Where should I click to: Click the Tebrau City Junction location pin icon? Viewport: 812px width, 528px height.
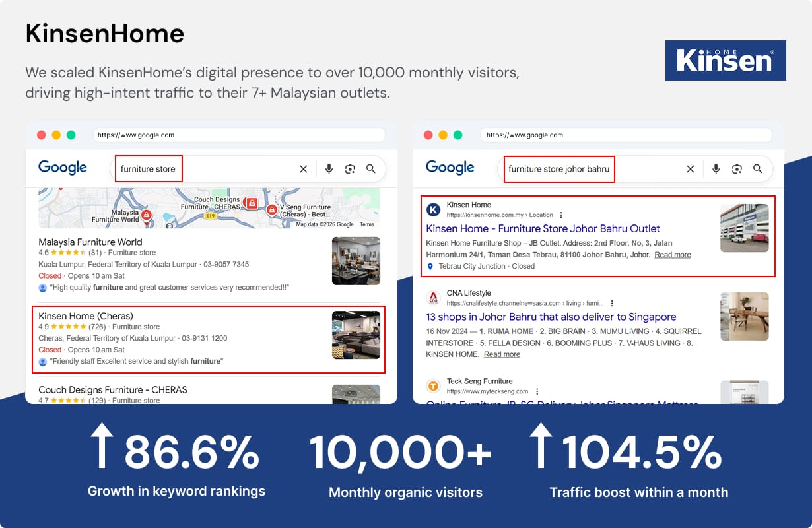430,267
